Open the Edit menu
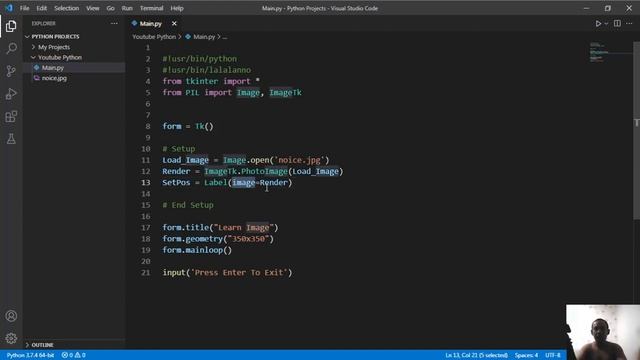 tap(42, 8)
